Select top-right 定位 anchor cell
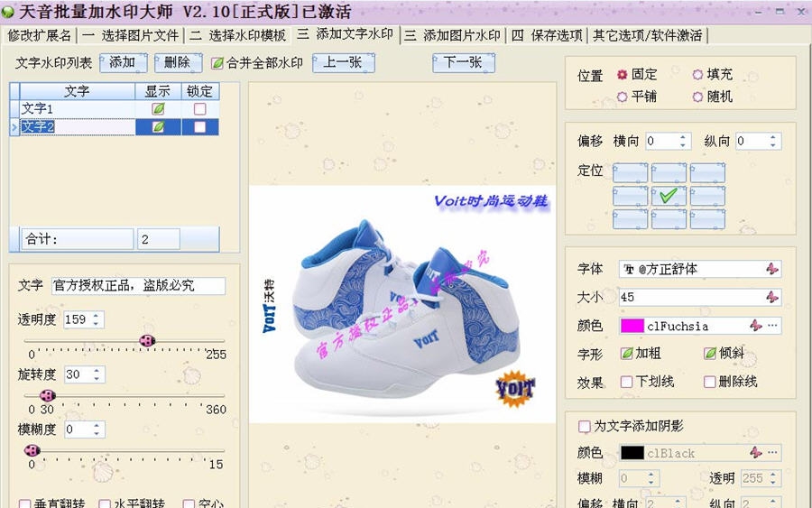Viewport: 812px width, 508px height. pos(707,172)
